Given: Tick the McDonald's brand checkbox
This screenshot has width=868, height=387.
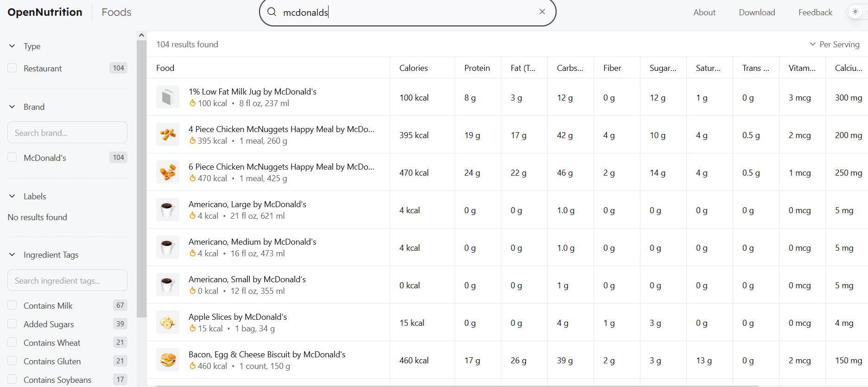Looking at the screenshot, I should point(13,158).
